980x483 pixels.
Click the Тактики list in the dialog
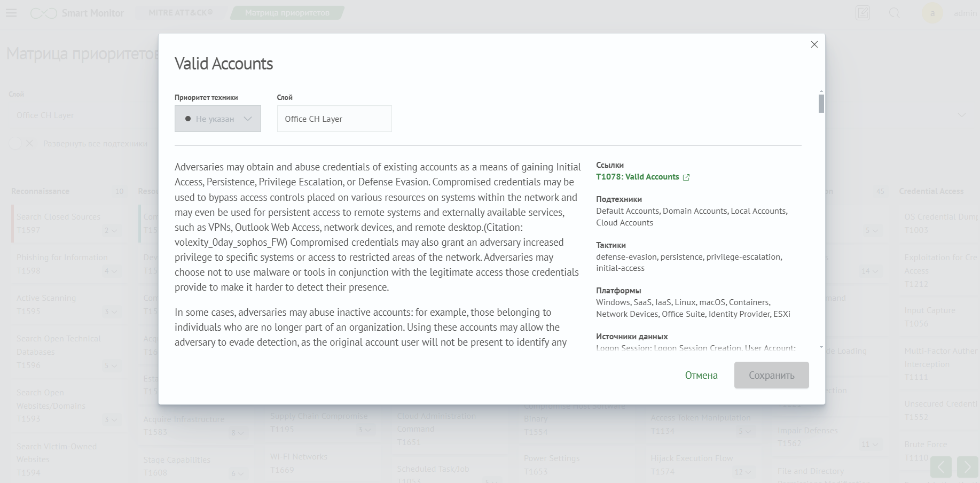point(689,262)
